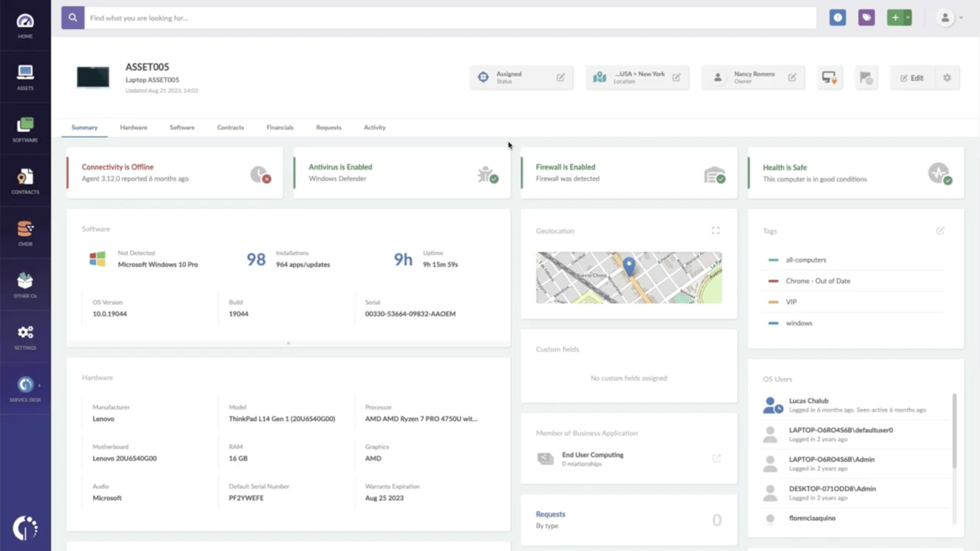Edit the Nancy Romero owner field
Screen dimensions: 980x551
(792, 77)
